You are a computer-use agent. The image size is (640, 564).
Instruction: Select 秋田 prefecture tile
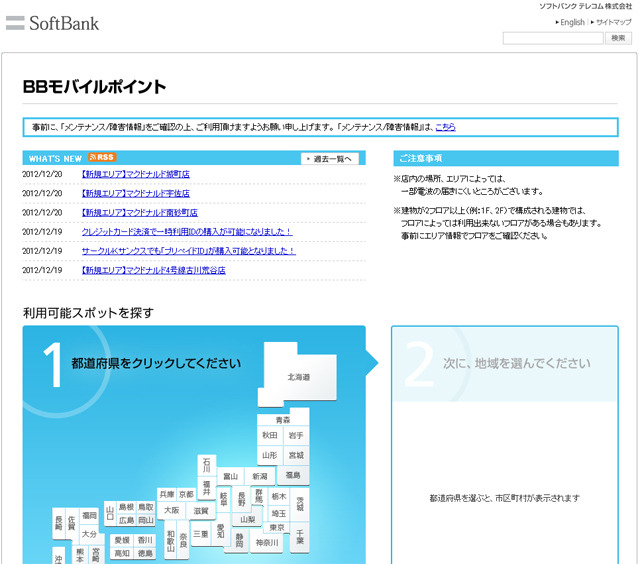pos(269,435)
